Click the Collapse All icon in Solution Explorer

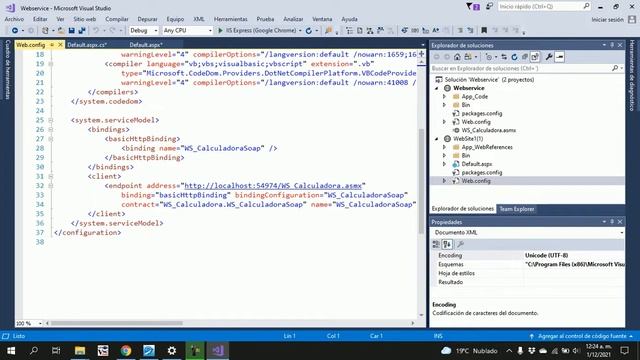point(525,57)
